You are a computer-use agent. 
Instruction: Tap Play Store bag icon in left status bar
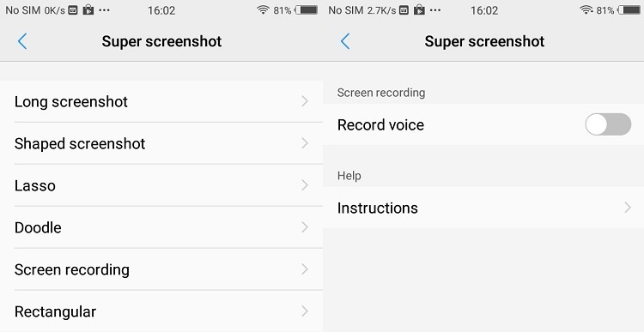point(88,9)
